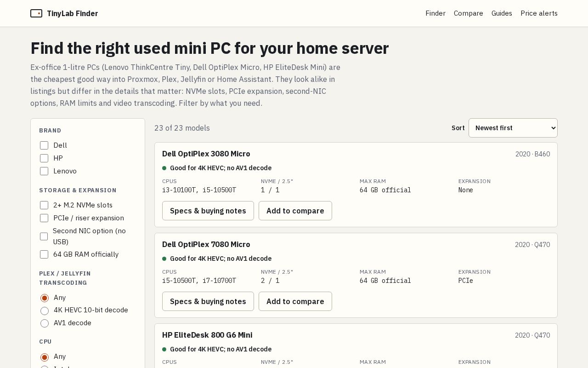
Task: Click the PCIe expansion value on OptiPlex 7080
Action: tap(466, 281)
